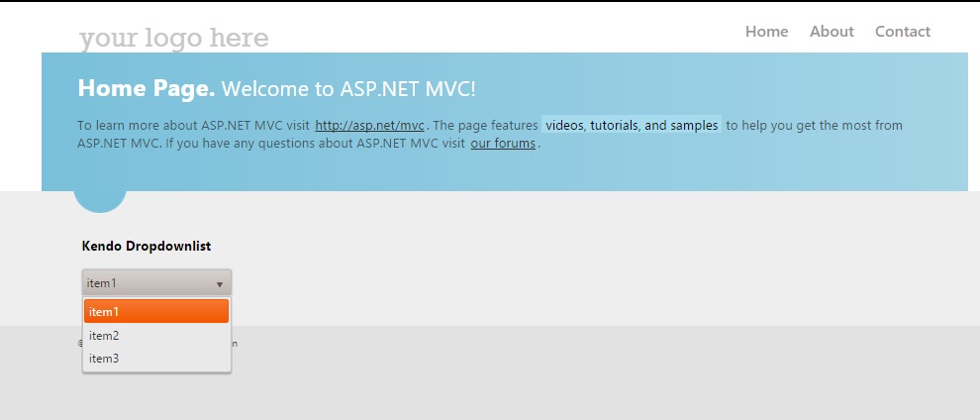Open the About page from navigation
Screen dimensions: 980x420
coord(832,32)
